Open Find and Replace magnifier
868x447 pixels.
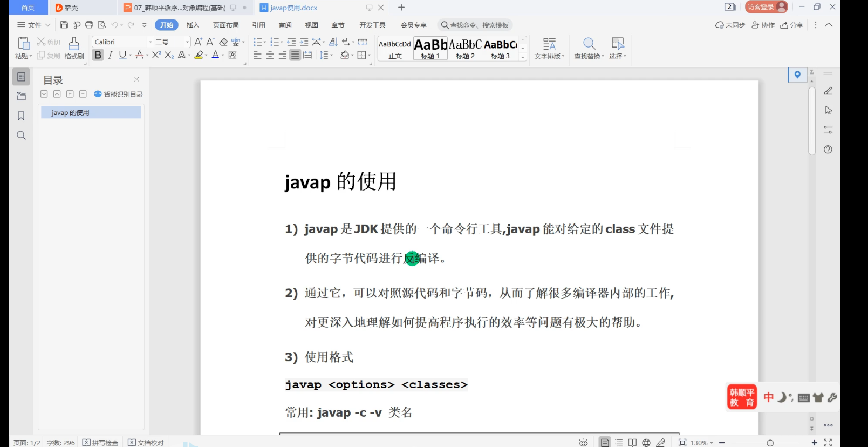pos(589,44)
